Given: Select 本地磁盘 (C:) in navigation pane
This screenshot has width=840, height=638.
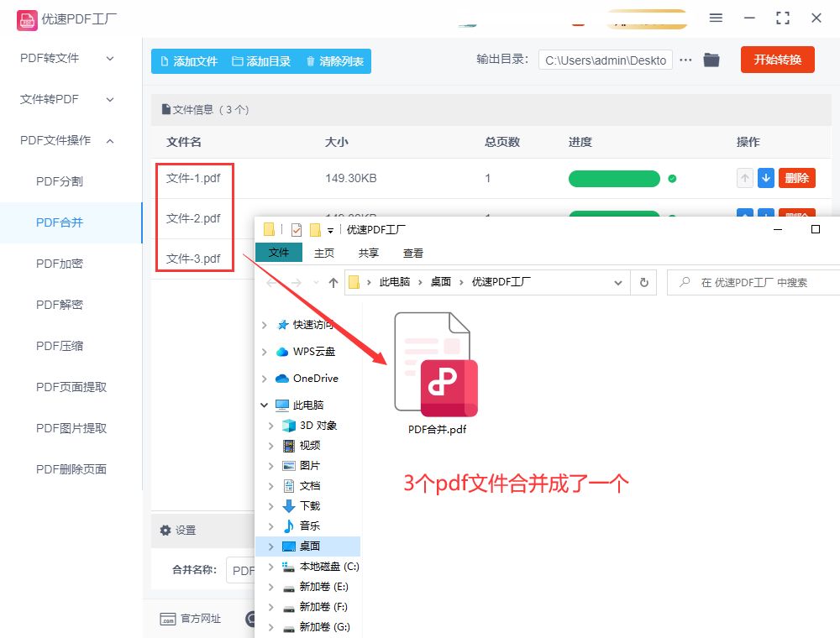Looking at the screenshot, I should 329,567.
